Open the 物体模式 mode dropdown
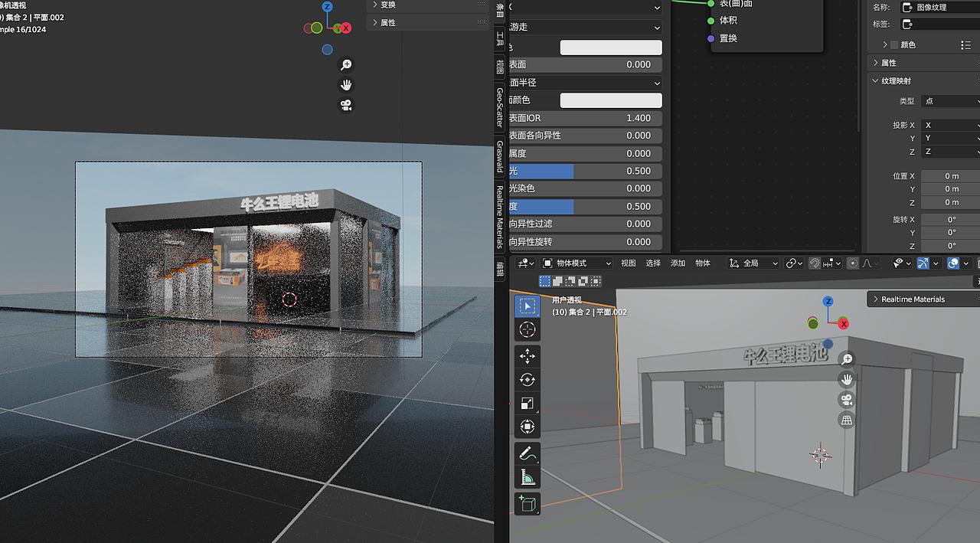Screen dimensions: 980x543 [x=577, y=263]
